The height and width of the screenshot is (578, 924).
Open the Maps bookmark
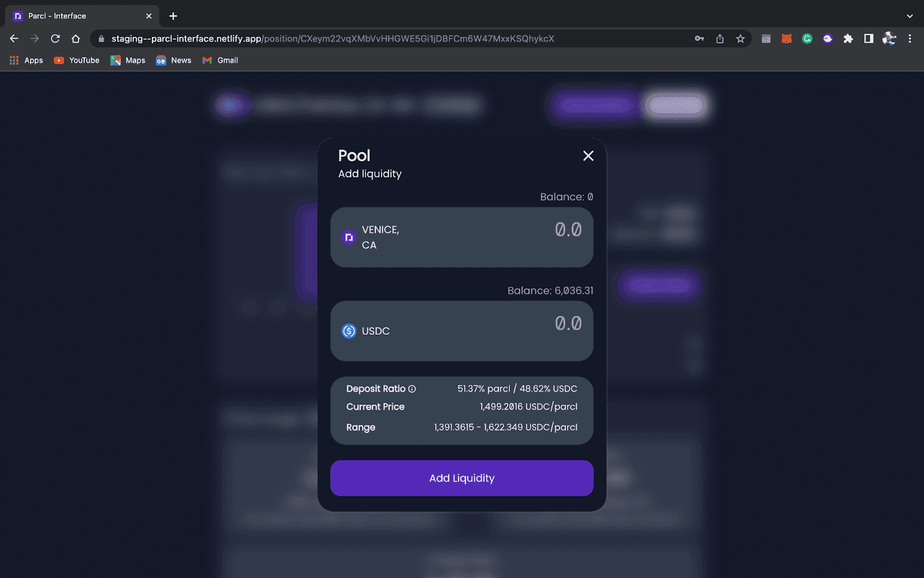pyautogui.click(x=128, y=60)
